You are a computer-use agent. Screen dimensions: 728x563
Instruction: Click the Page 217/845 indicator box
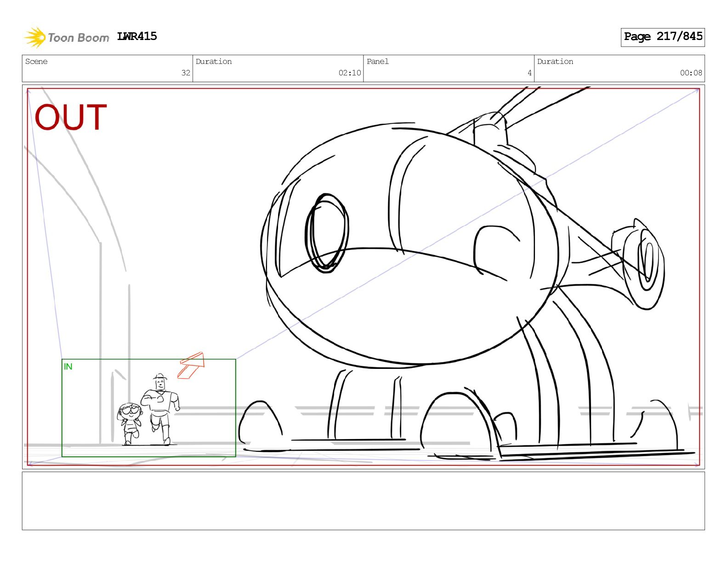662,37
